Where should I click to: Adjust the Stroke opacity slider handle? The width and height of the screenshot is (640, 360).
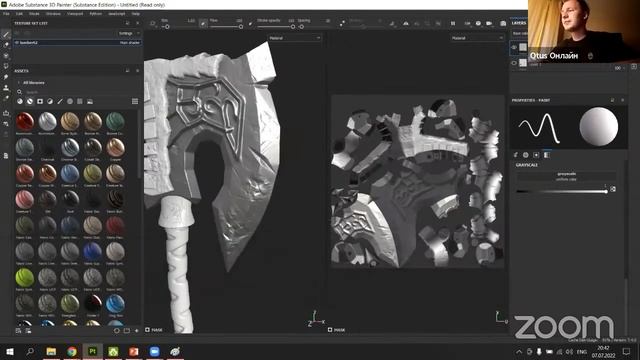(x=293, y=27)
